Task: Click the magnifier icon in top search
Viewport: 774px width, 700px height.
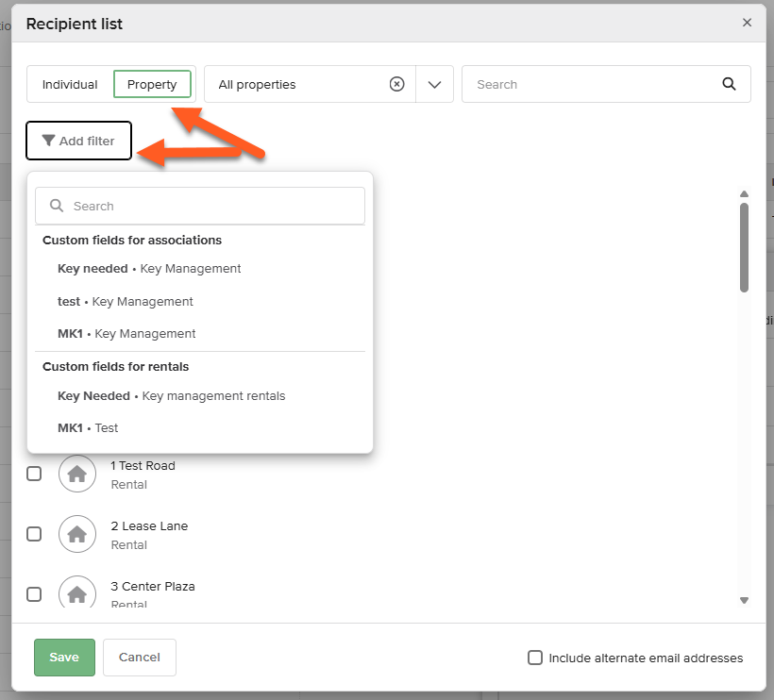Action: coord(729,84)
